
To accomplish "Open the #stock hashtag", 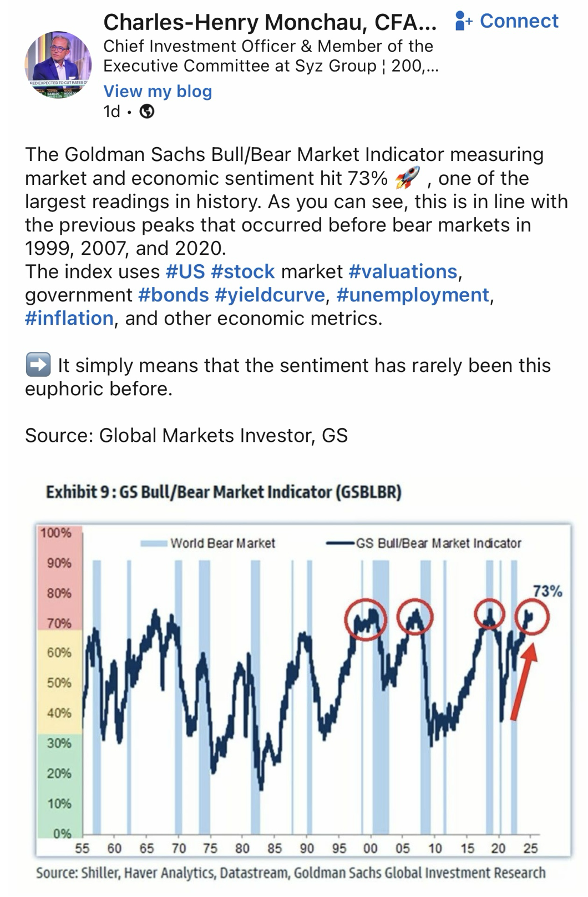I will [x=243, y=271].
